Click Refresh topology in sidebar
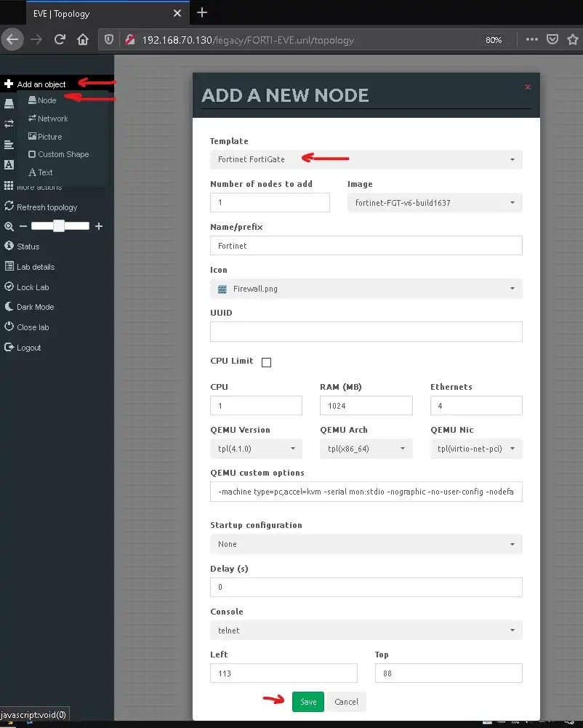Screen dimensions: 583x728 [41, 207]
